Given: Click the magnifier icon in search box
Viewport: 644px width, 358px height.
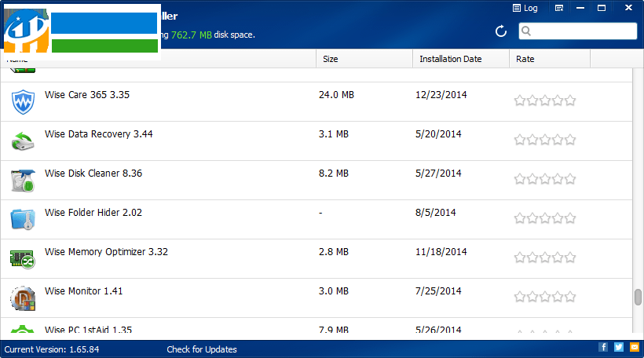Looking at the screenshot, I should 526,31.
